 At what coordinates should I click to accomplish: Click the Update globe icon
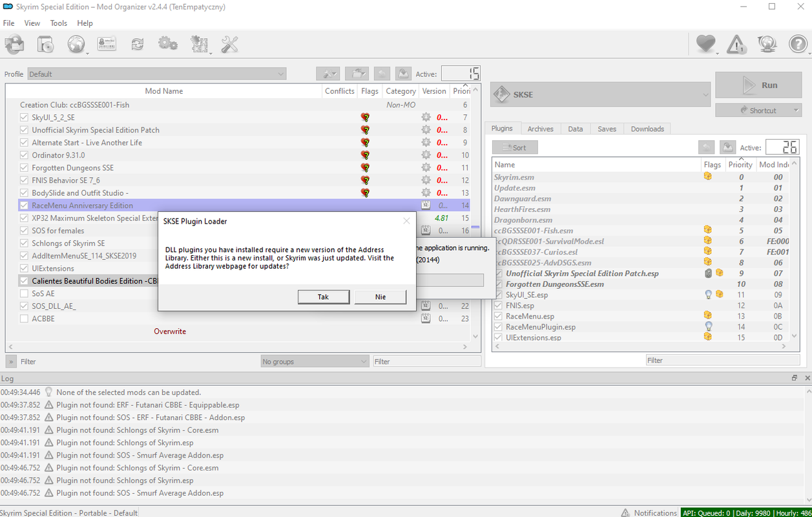[767, 44]
